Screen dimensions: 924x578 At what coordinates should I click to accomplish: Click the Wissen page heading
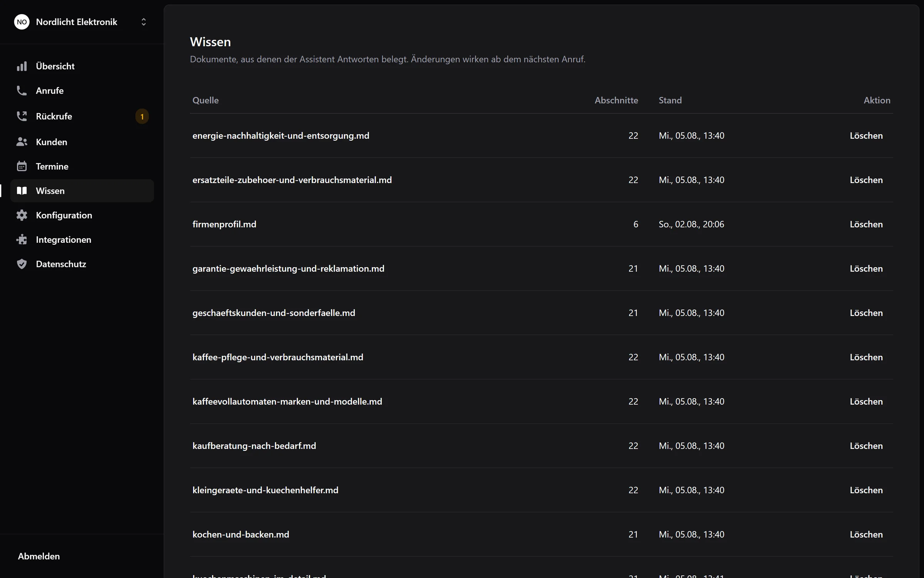pyautogui.click(x=210, y=42)
